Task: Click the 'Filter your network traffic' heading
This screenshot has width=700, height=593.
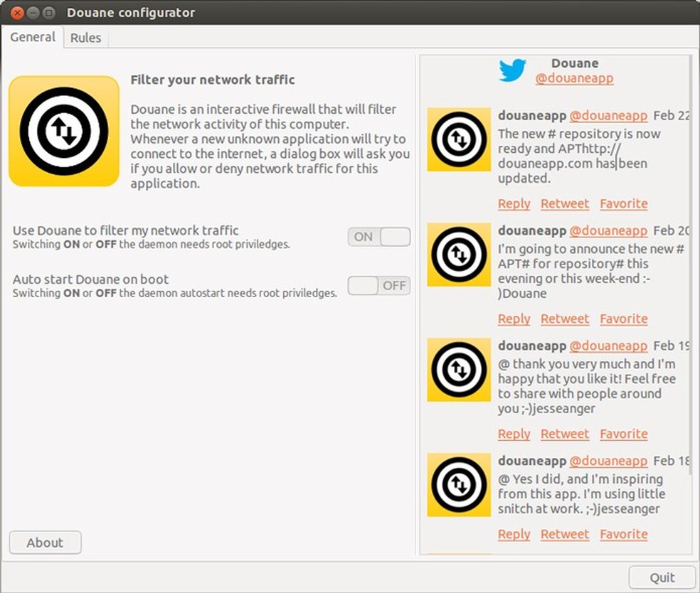Action: pos(213,80)
